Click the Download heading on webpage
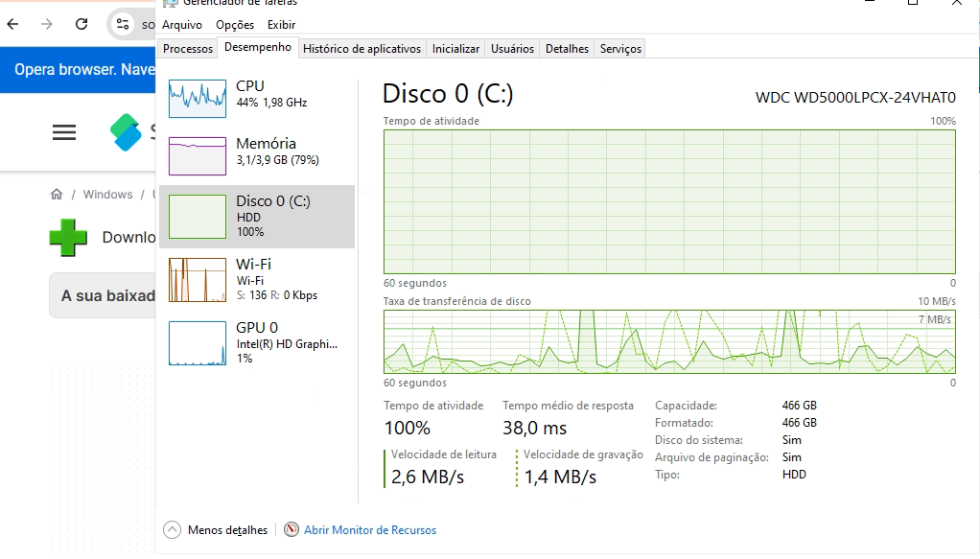 click(128, 237)
